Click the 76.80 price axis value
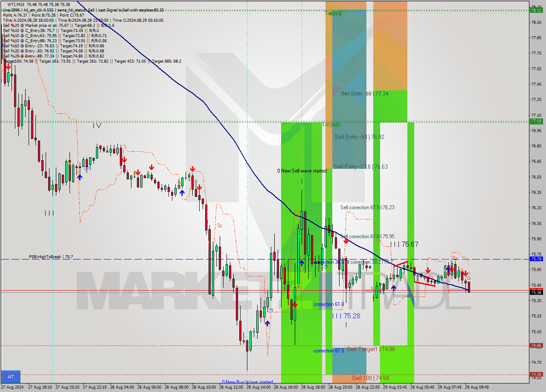 pyautogui.click(x=536, y=146)
